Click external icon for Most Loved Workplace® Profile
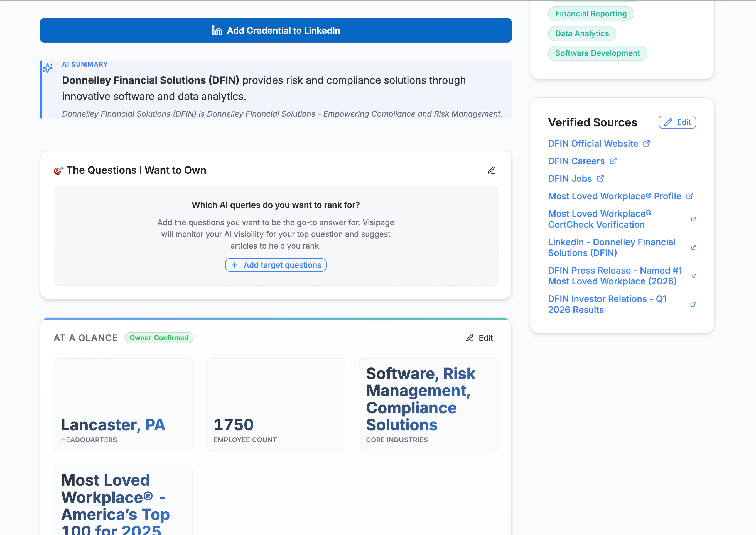 point(690,196)
